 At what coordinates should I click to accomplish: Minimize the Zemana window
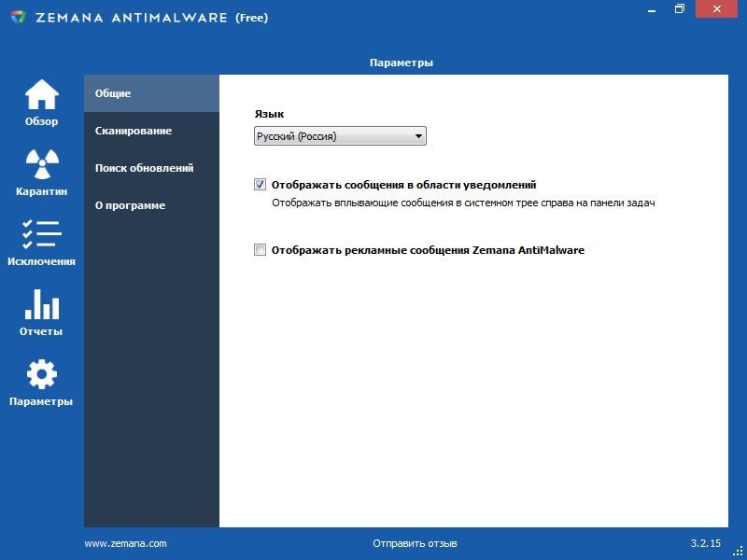[x=652, y=10]
